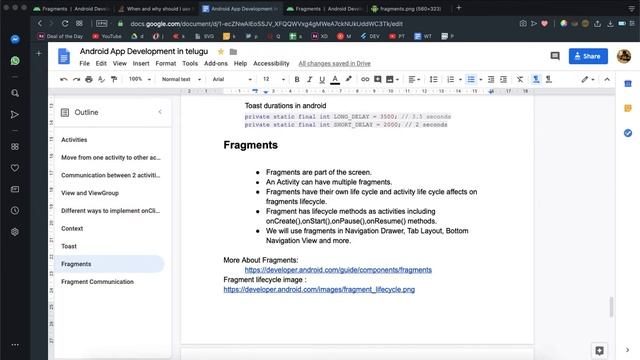Open the Edit menu
Screen dimensions: 640x360
[101, 63]
